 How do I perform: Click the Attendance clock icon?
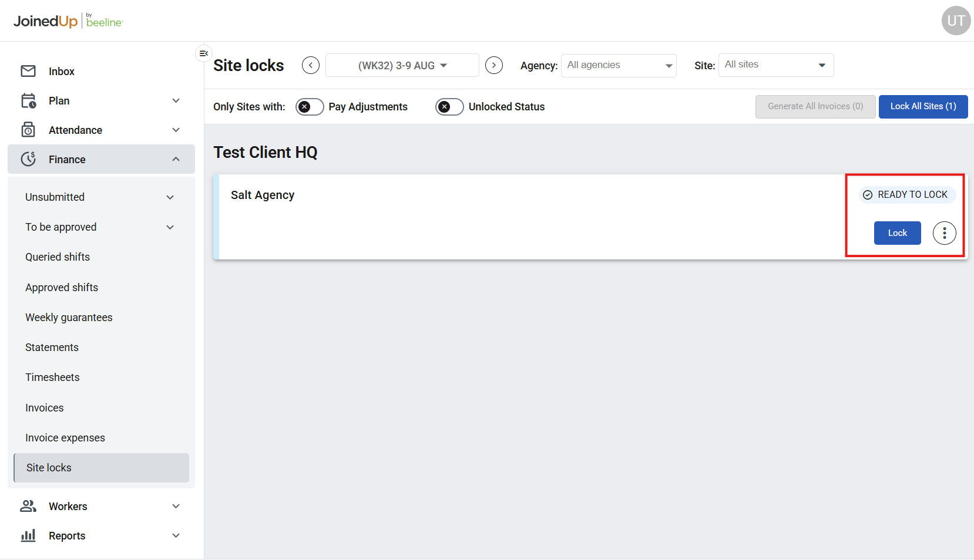tap(28, 130)
